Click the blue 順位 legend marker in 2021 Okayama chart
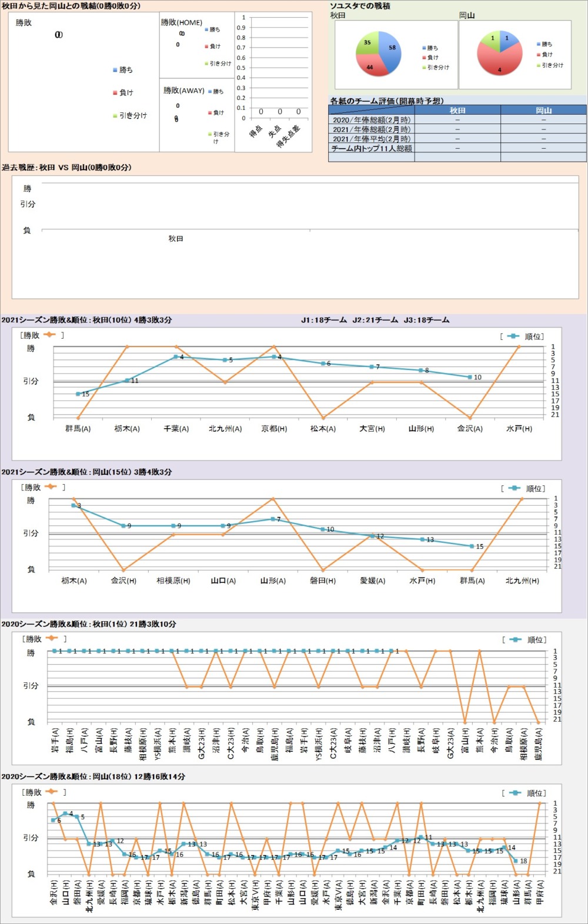 [x=514, y=488]
